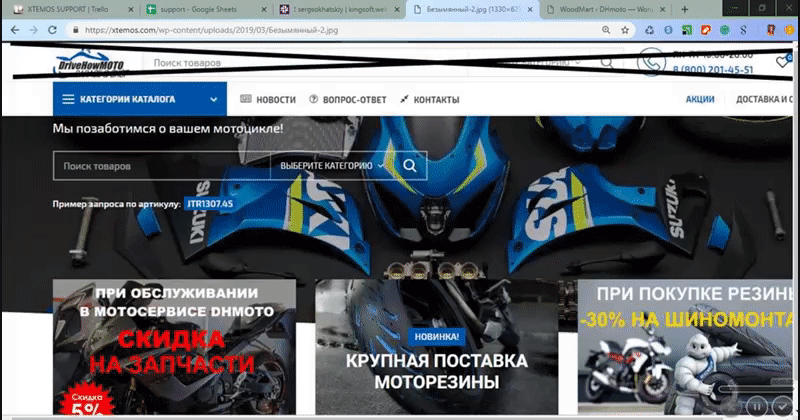Image resolution: width=800 pixels, height=420 pixels.
Task: Close the sergsokhatskiy longsoft tab
Action: click(396, 9)
